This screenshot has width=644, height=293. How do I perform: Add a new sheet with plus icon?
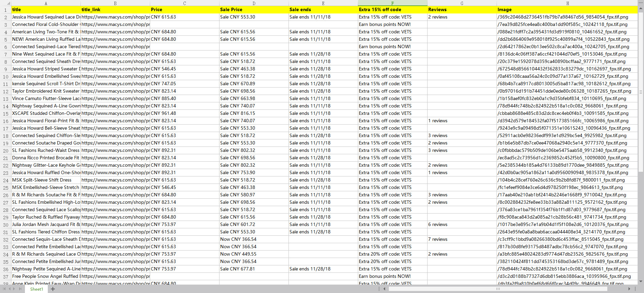53,289
